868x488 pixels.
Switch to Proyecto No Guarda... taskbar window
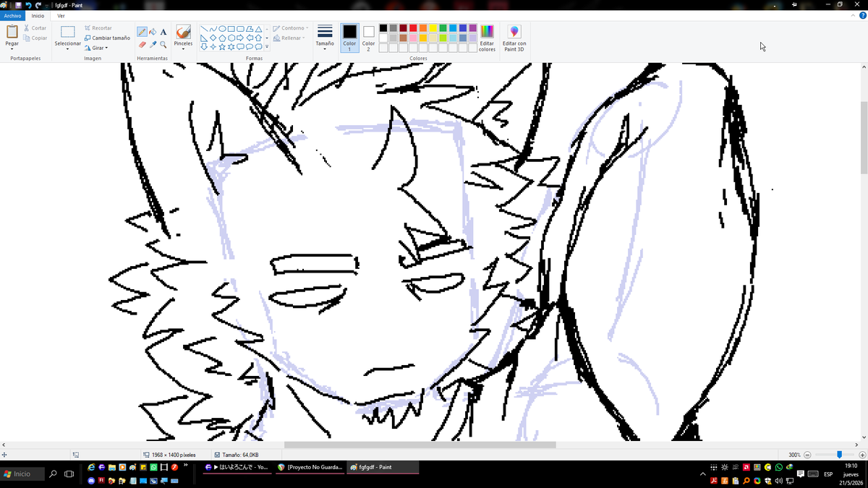(311, 467)
